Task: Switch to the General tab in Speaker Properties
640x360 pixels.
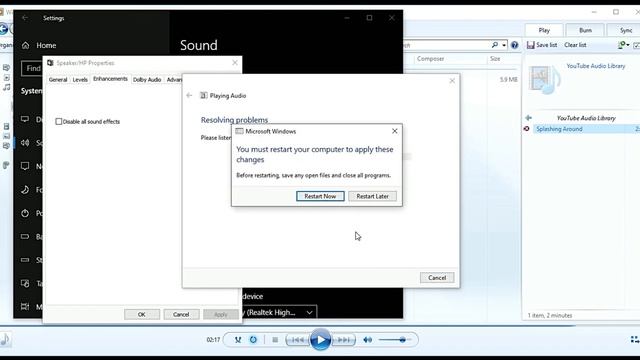Action: (58, 80)
